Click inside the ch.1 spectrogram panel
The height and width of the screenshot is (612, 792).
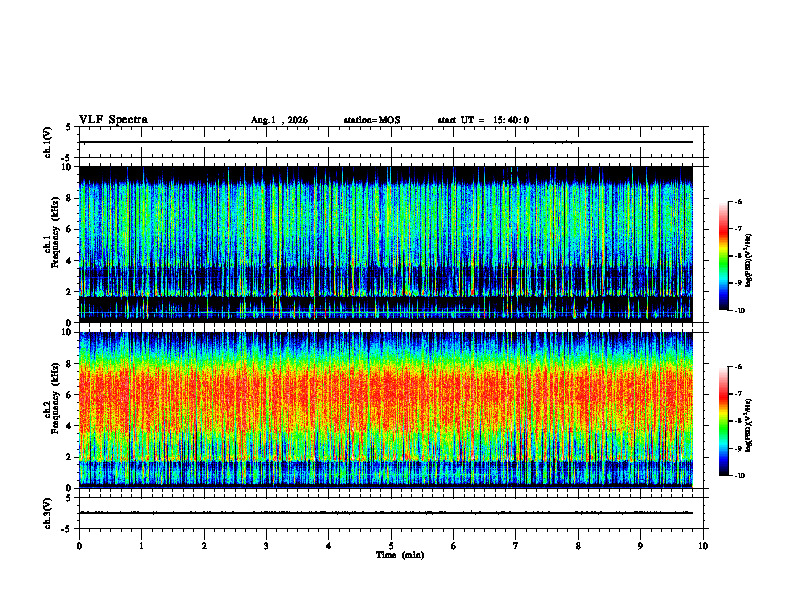(x=385, y=244)
